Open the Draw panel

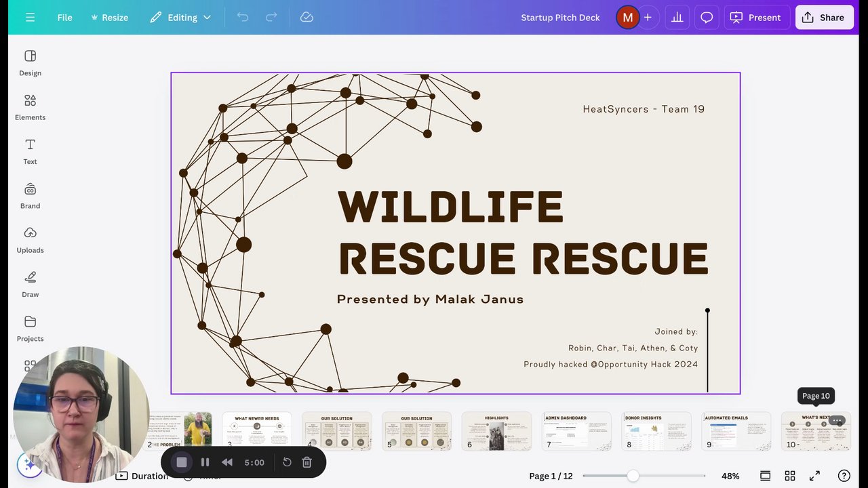(30, 285)
